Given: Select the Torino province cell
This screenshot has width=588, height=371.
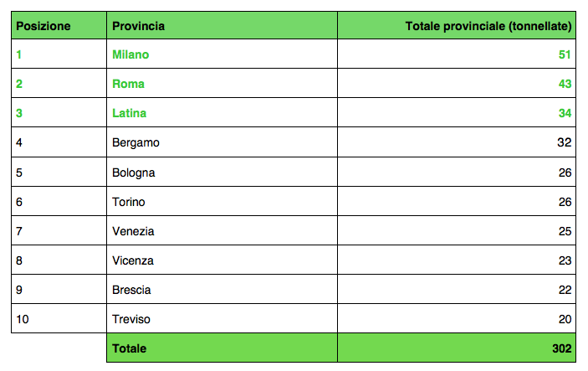Looking at the screenshot, I should [x=222, y=201].
